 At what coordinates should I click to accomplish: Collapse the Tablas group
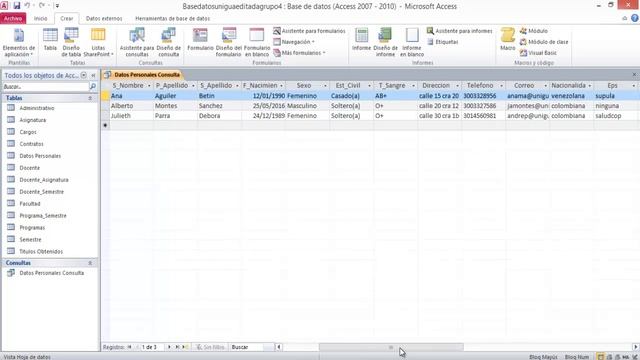[90, 98]
